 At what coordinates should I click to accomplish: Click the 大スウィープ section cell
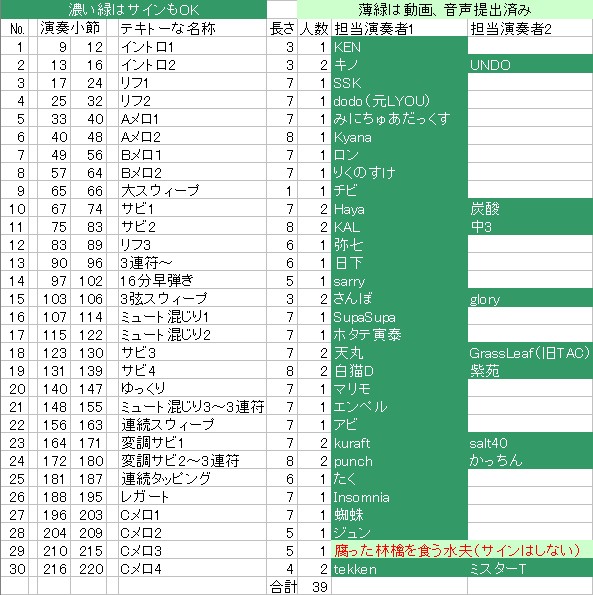click(192, 191)
